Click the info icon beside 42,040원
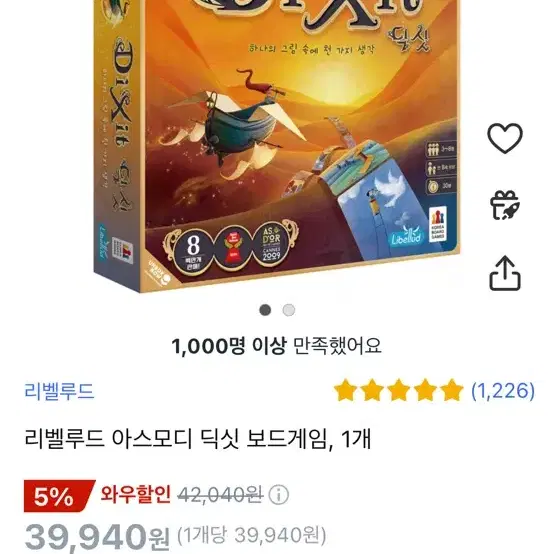This screenshot has width=554, height=554. [279, 495]
